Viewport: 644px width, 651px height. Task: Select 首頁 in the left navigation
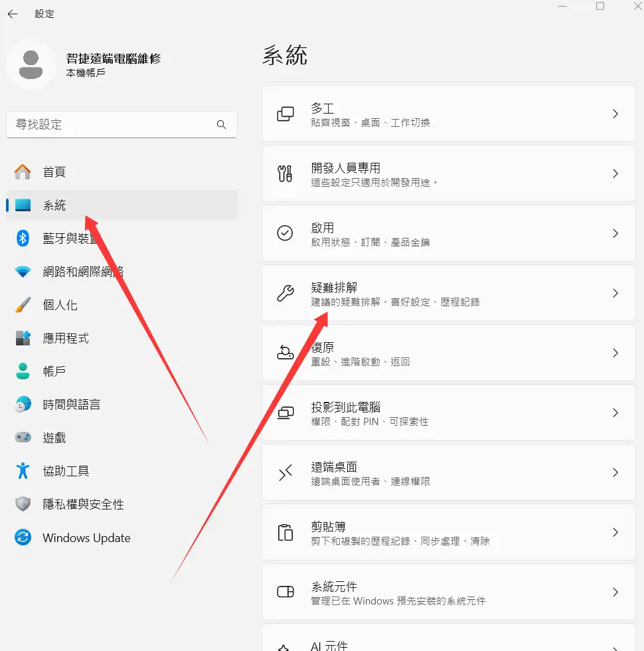(x=54, y=172)
